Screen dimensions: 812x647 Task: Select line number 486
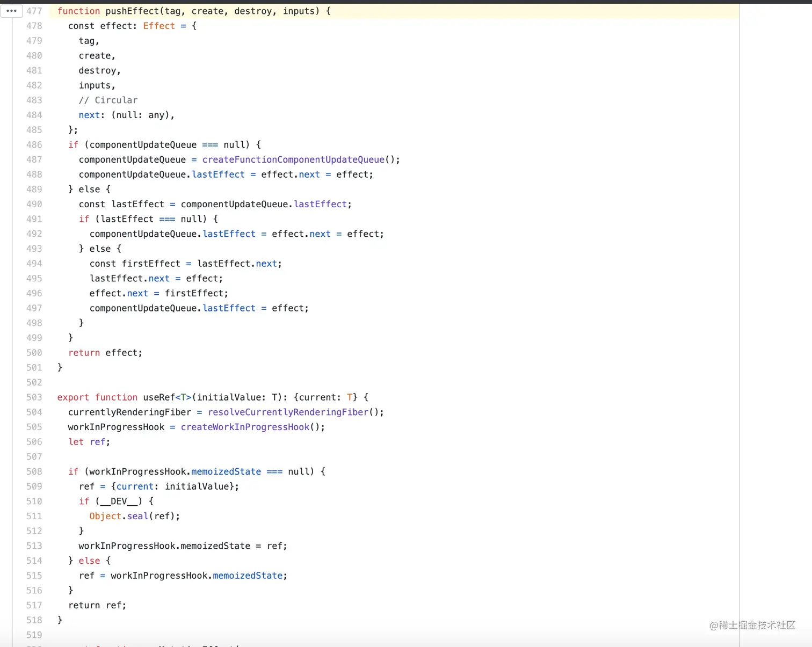pyautogui.click(x=34, y=145)
